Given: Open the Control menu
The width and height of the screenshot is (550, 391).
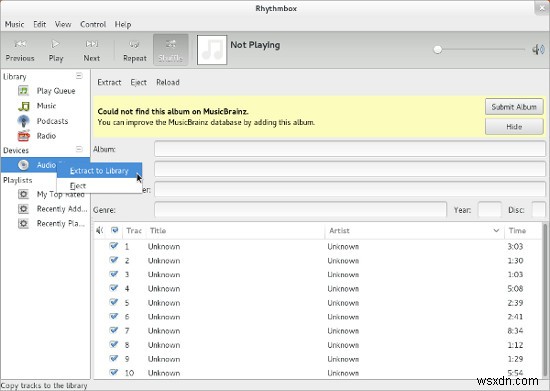Looking at the screenshot, I should (93, 24).
